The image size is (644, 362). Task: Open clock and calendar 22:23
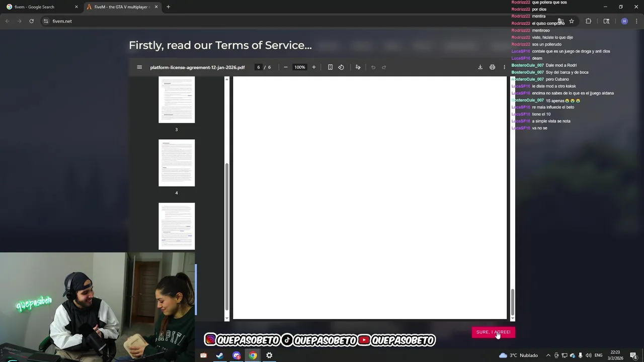(x=615, y=355)
